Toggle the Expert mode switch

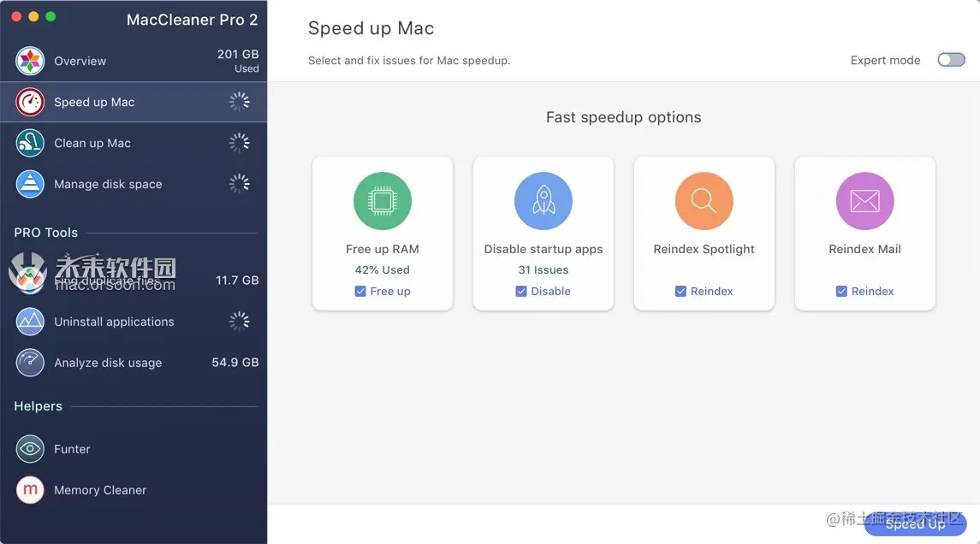point(951,60)
